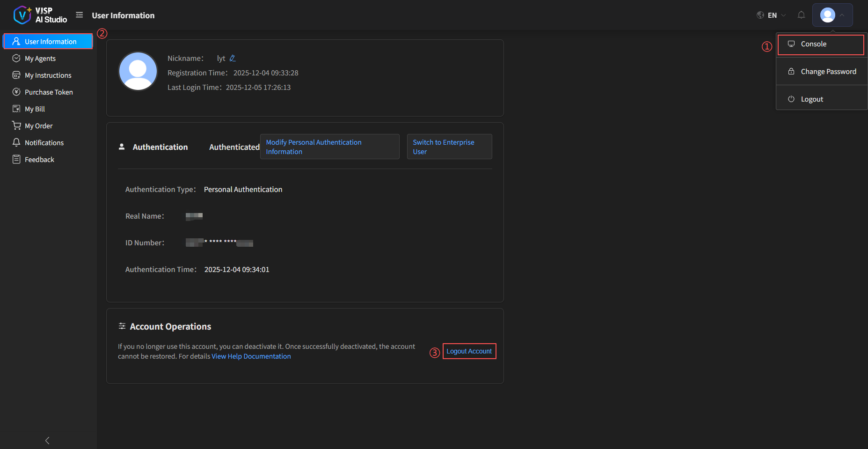Collapse the left sidebar with chevron

(x=47, y=440)
